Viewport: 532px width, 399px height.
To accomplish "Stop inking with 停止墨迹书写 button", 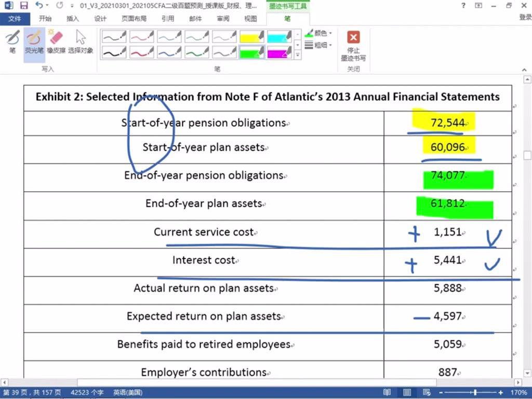I will point(353,45).
